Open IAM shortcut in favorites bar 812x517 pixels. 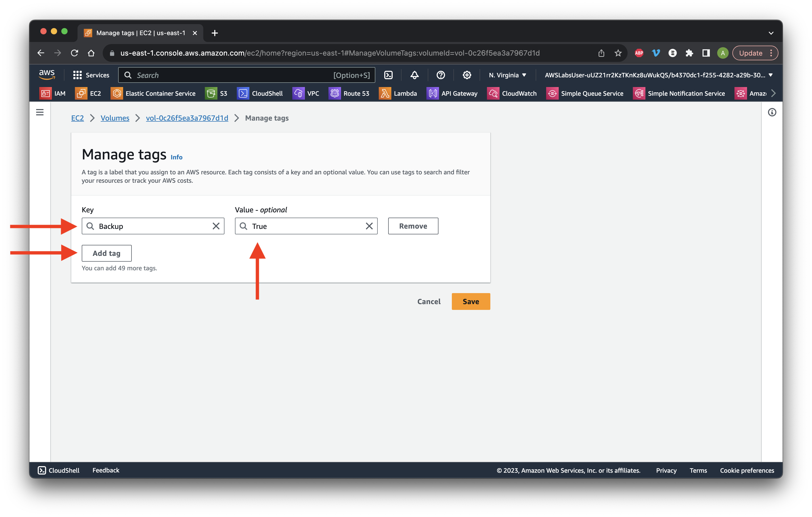pyautogui.click(x=53, y=94)
